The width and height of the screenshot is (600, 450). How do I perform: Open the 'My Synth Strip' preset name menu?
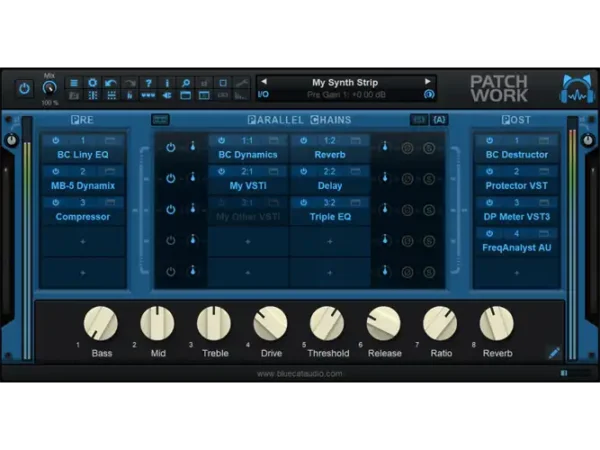coord(345,82)
